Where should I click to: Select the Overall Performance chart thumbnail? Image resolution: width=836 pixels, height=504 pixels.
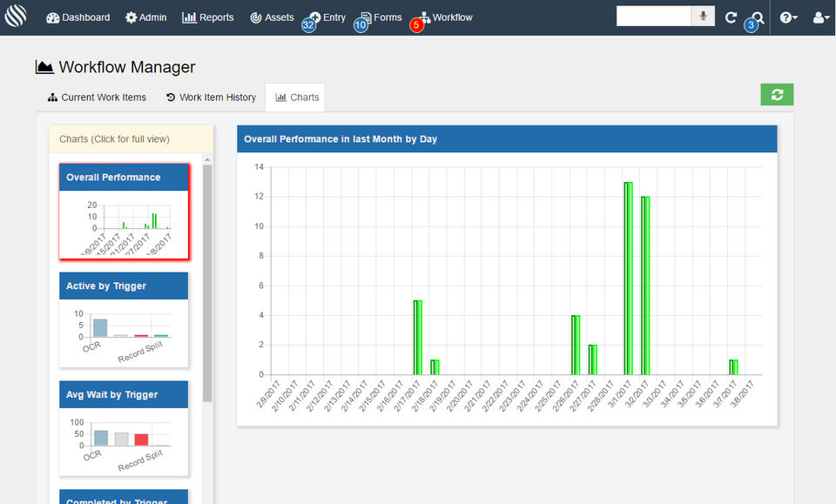click(124, 211)
